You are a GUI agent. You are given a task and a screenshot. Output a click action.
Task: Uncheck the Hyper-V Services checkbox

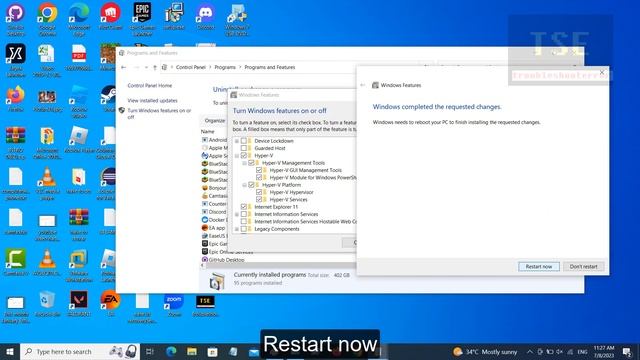pyautogui.click(x=259, y=200)
